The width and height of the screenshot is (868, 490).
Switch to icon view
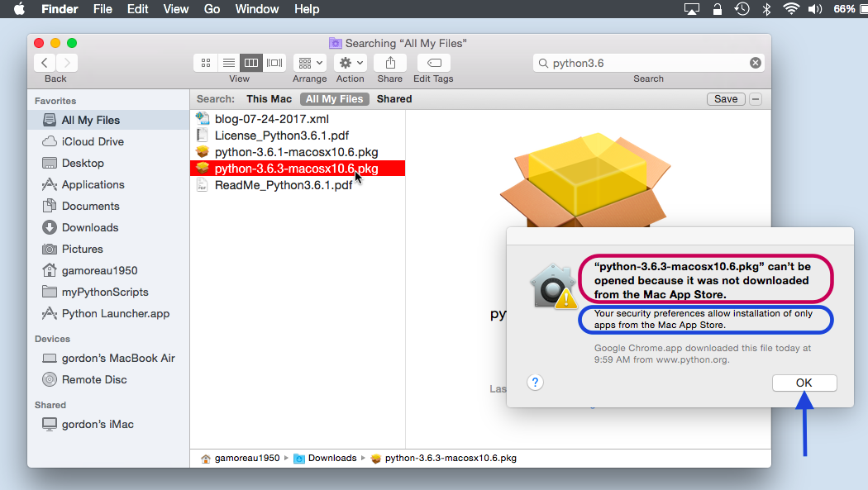[205, 62]
